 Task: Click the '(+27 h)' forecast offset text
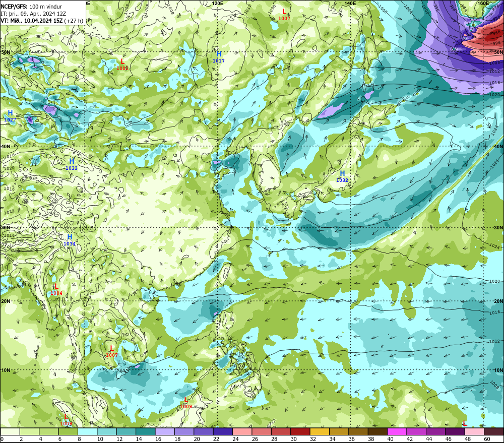[74, 21]
